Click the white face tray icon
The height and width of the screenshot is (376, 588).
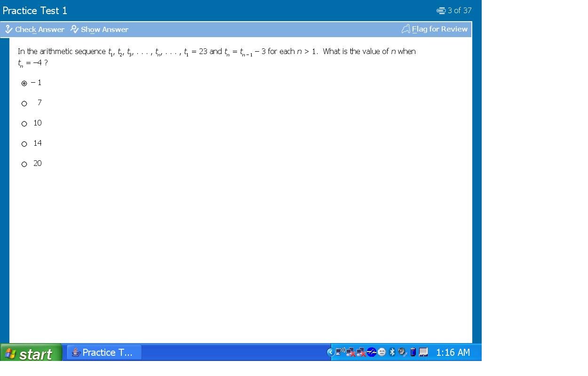382,352
